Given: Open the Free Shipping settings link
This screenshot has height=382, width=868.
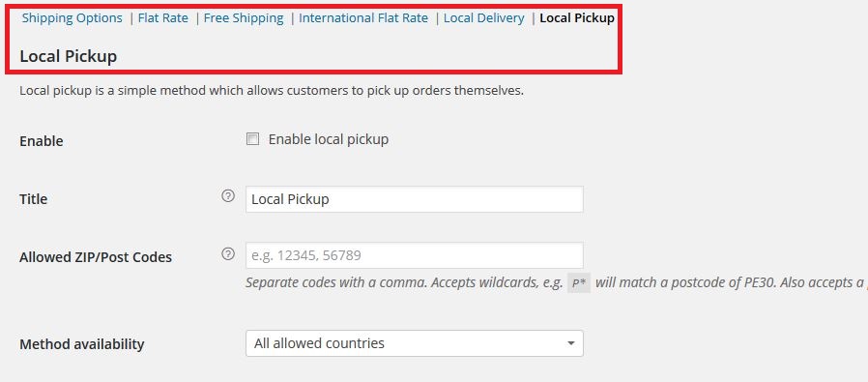Looking at the screenshot, I should pos(244,17).
